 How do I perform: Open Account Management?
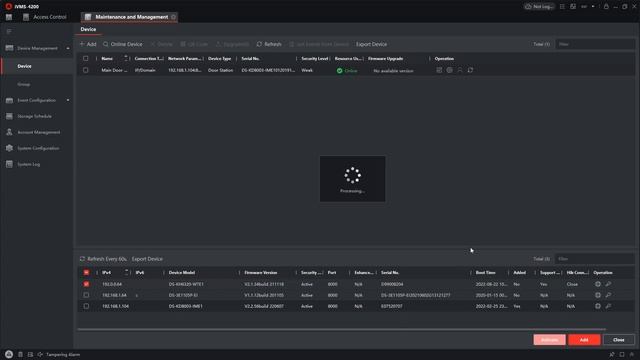click(x=38, y=132)
